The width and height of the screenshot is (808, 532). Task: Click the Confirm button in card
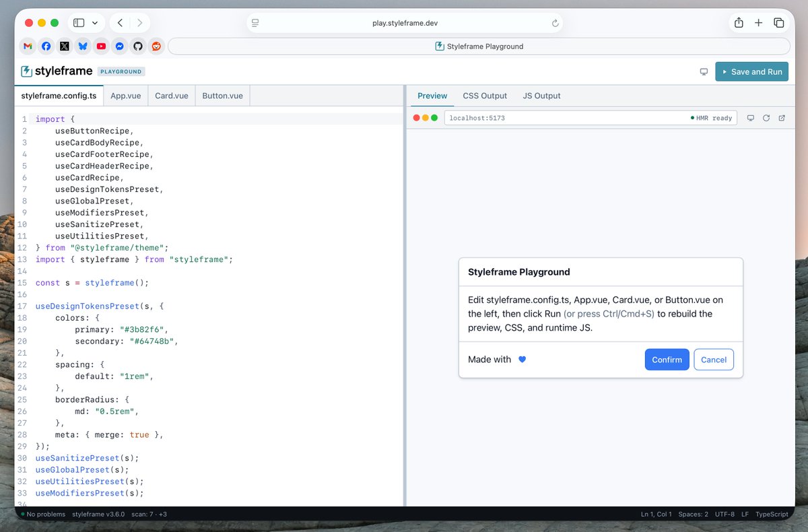[x=667, y=360]
